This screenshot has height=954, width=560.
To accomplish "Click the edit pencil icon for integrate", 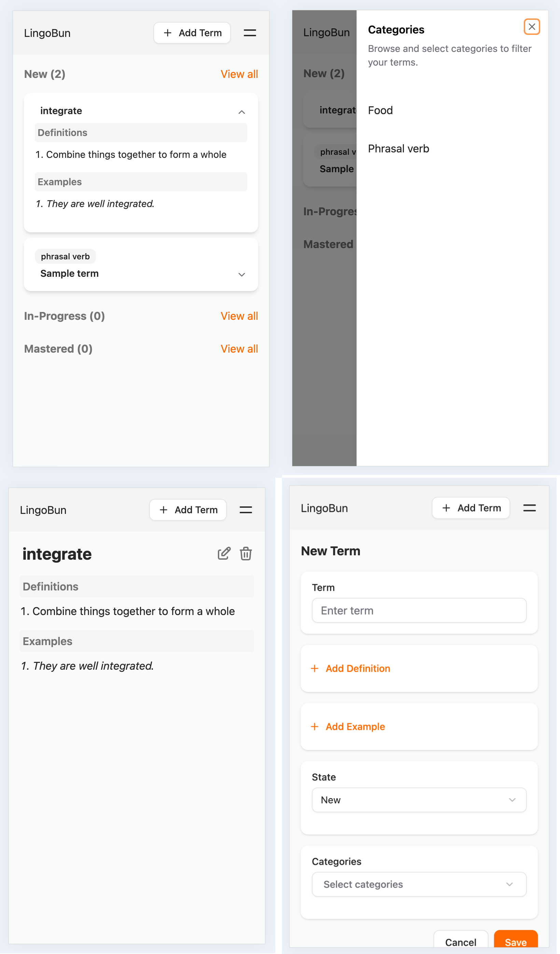I will click(224, 554).
